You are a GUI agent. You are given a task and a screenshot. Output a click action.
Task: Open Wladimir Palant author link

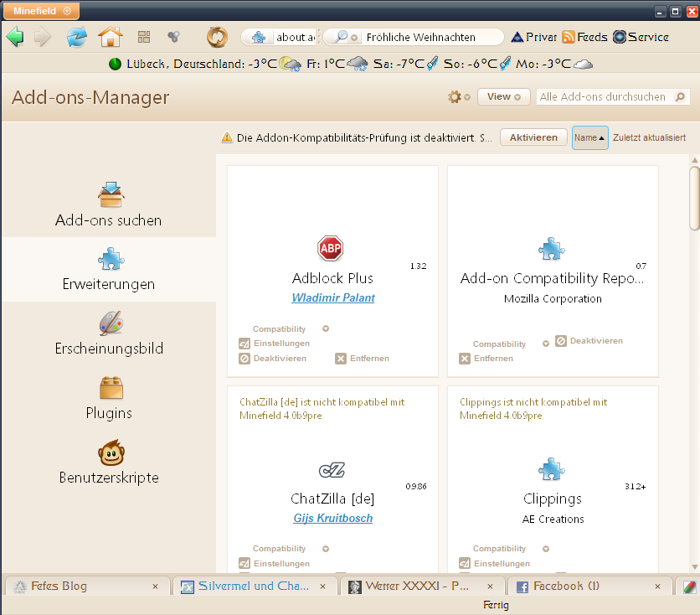(333, 298)
